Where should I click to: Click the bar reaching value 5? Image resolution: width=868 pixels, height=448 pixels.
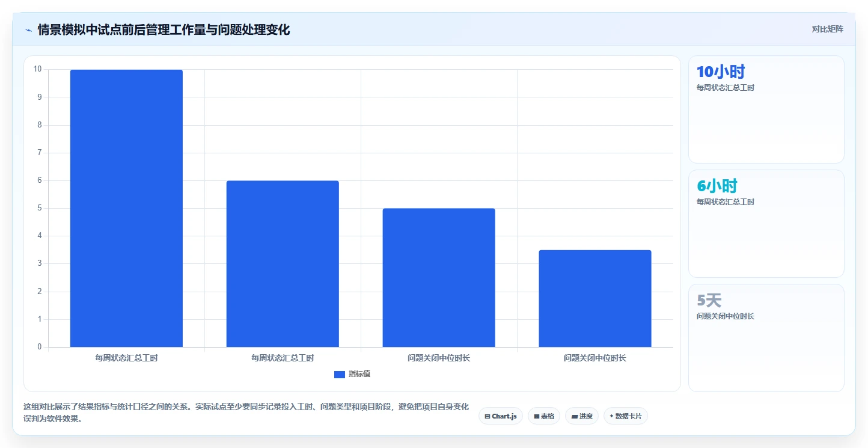[439, 278]
